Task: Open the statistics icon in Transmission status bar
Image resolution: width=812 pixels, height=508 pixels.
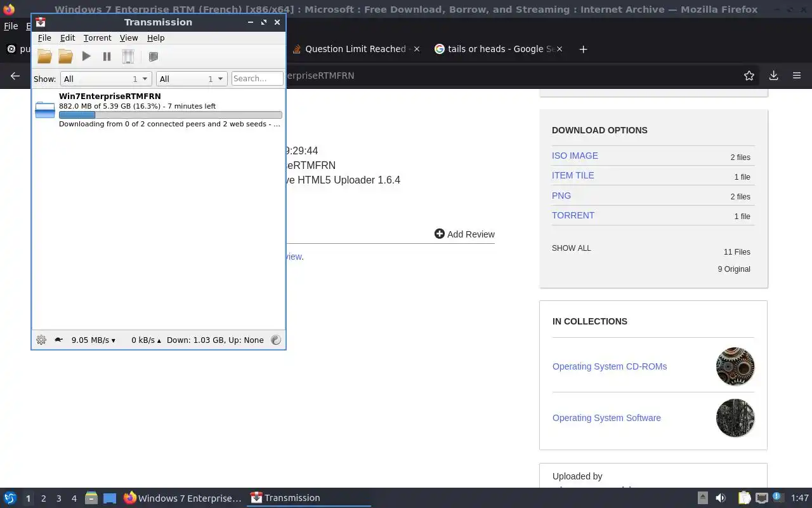Action: coord(275,340)
